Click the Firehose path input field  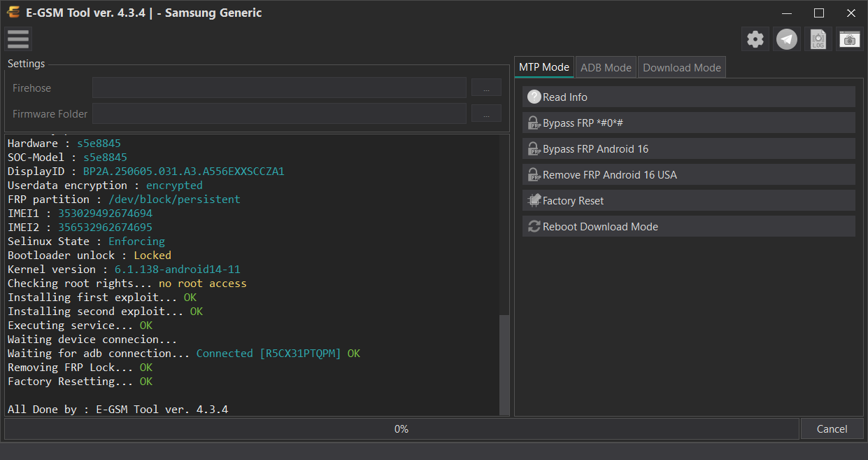(279, 88)
